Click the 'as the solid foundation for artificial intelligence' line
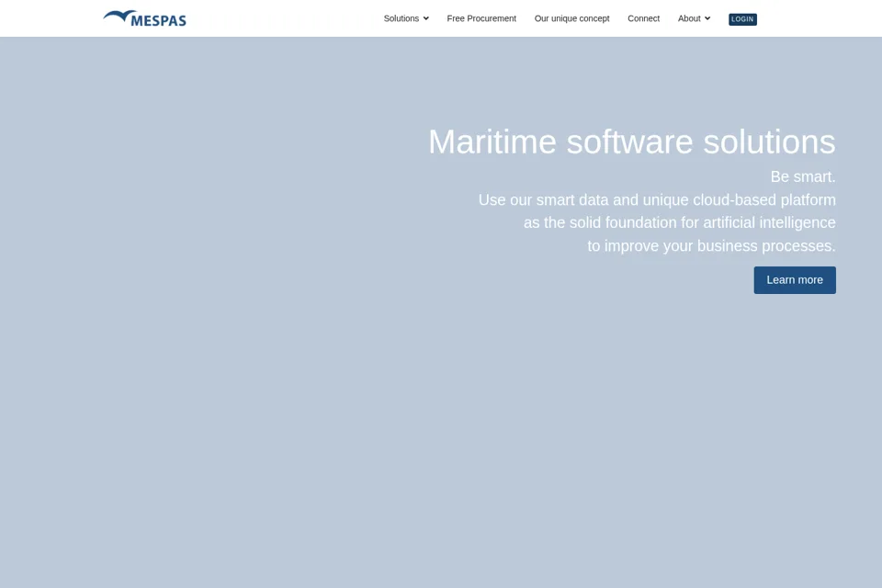The image size is (882, 588). [x=680, y=223]
